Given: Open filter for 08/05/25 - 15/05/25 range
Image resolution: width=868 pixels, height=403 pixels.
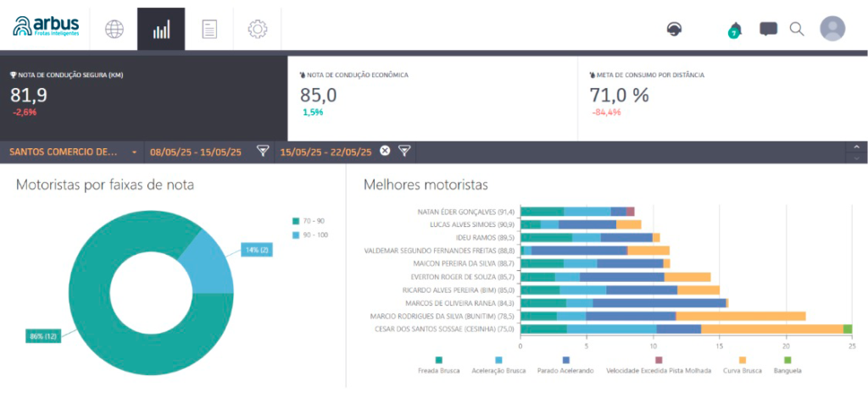Looking at the screenshot, I should click(264, 152).
